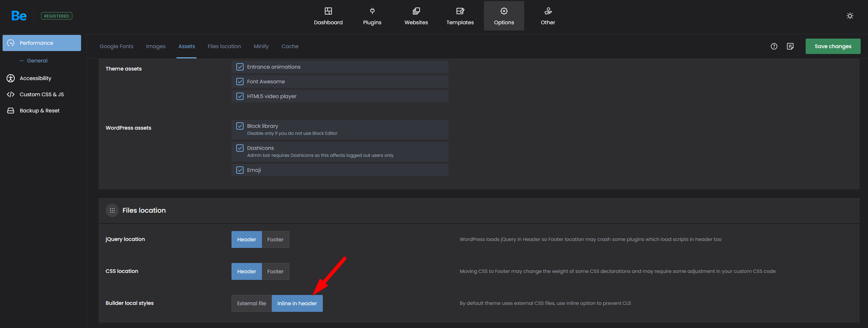Click the Theme assets label
868x328 pixels.
124,69
